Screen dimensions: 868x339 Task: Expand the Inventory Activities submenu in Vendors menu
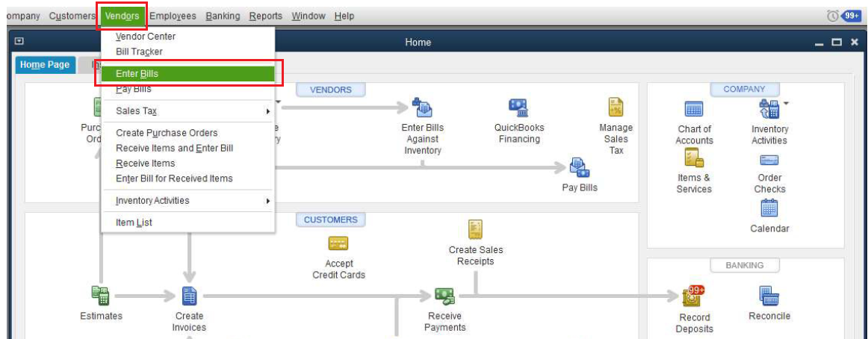coord(268,201)
